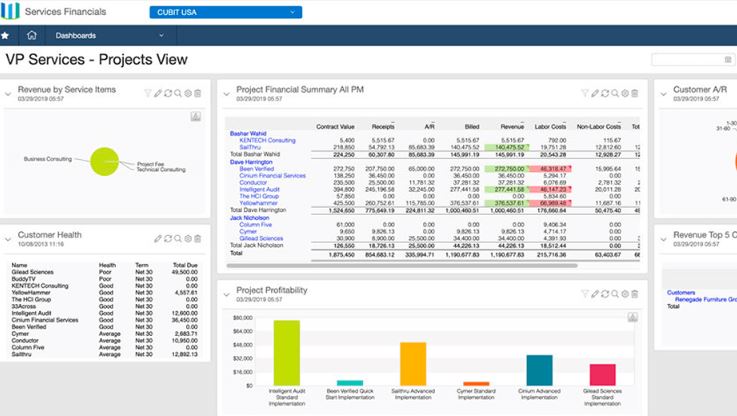Image resolution: width=737 pixels, height=416 pixels.
Task: Edit the Project Financial Summary All PM panel
Action: click(595, 94)
